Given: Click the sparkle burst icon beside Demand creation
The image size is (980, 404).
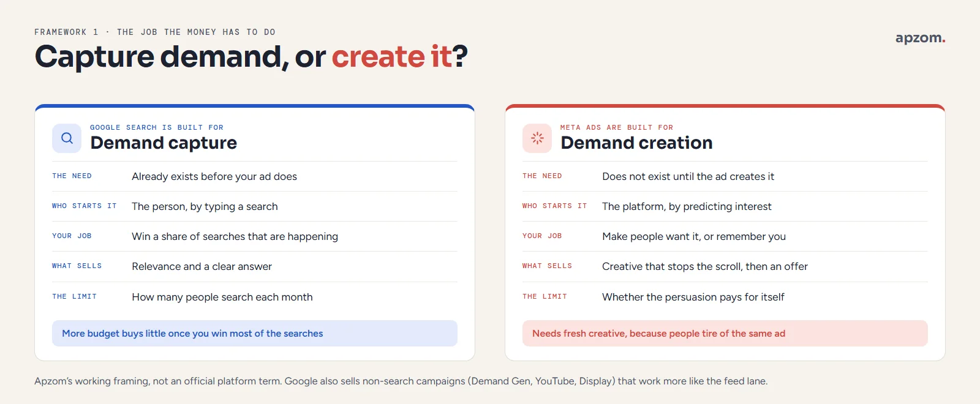Looking at the screenshot, I should point(537,138).
